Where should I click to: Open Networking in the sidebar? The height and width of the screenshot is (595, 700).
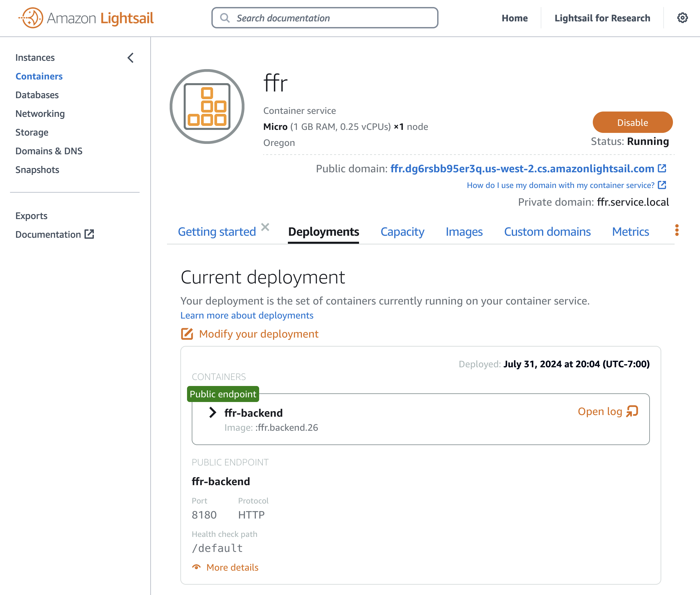tap(40, 114)
